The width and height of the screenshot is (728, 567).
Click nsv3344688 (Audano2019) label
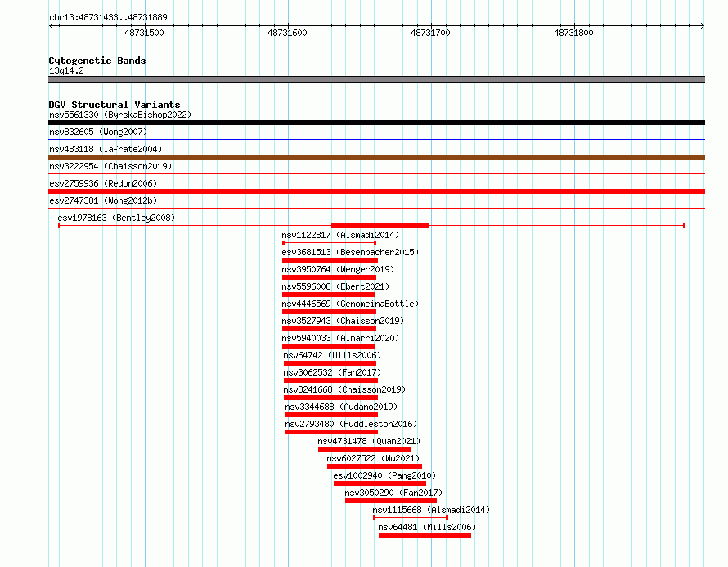point(341,407)
